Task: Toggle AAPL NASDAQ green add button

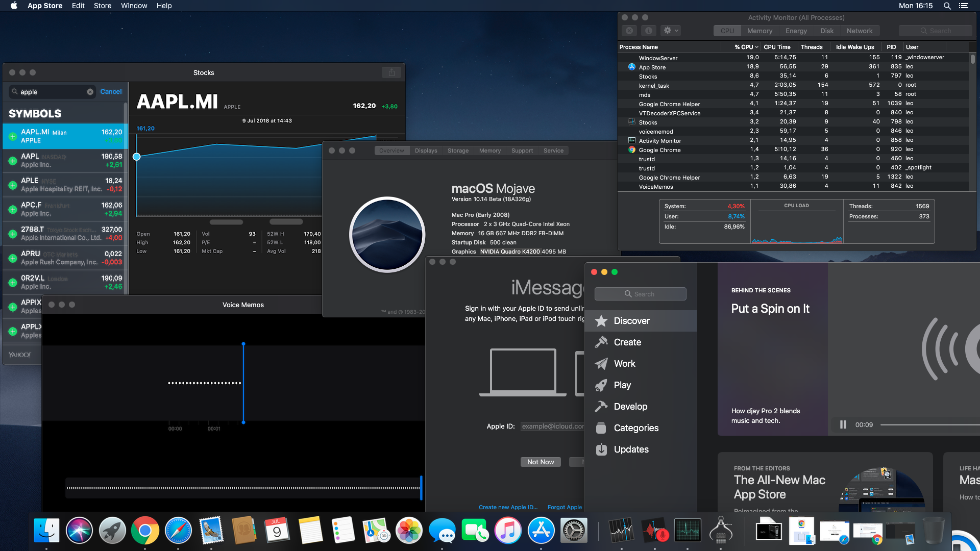Action: 13,161
